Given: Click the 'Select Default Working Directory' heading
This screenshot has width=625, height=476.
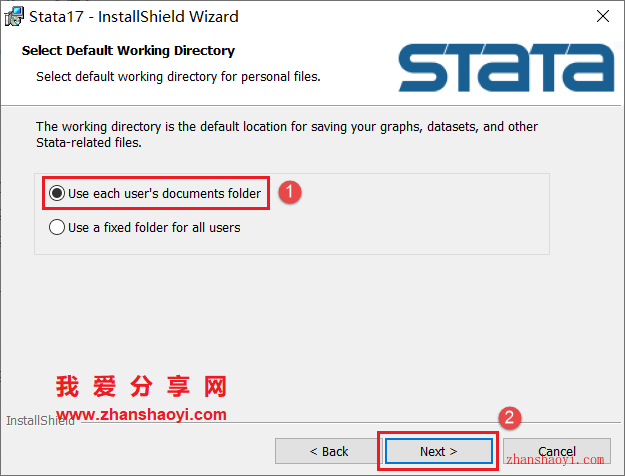Looking at the screenshot, I should (x=128, y=51).
